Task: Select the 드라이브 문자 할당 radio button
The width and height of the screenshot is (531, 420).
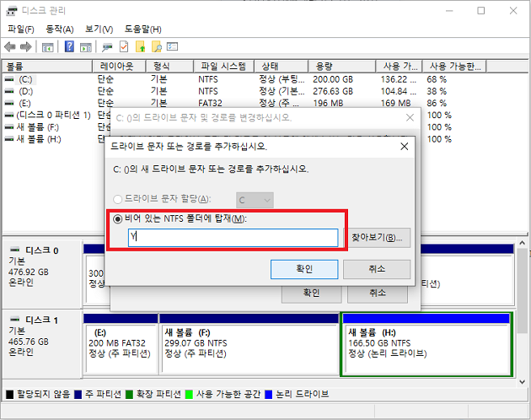Action: point(117,199)
